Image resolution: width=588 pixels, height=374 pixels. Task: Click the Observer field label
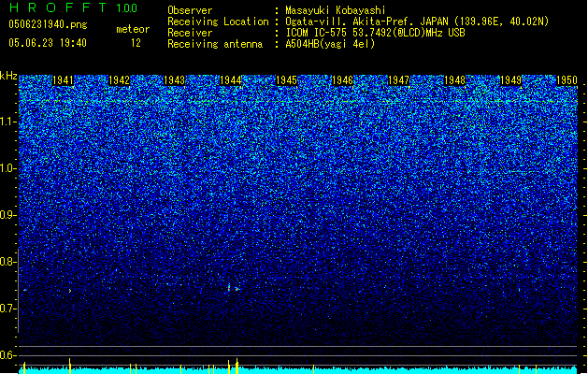pyautogui.click(x=190, y=10)
